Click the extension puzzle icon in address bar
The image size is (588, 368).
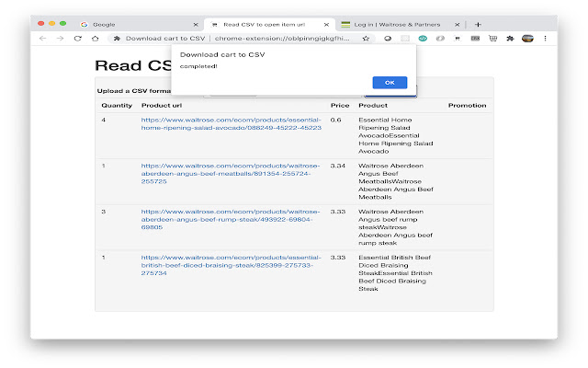[117, 39]
